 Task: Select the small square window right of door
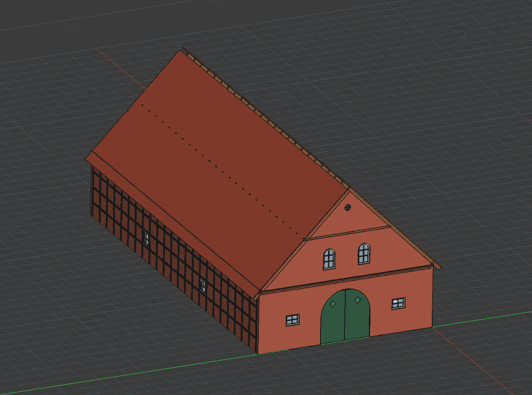398,303
